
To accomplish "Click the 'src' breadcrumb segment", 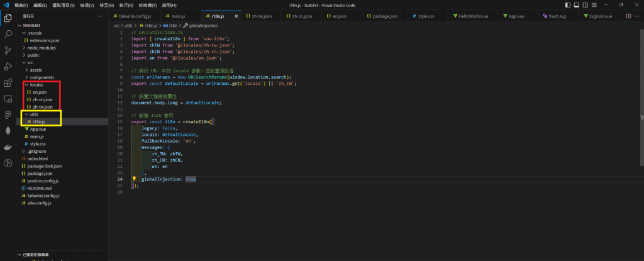I will [x=116, y=26].
